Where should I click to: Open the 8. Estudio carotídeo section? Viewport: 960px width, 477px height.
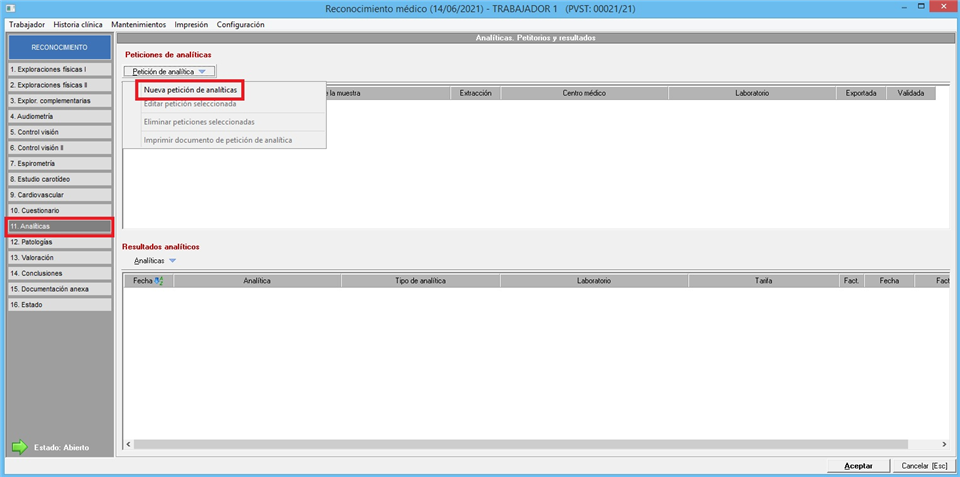[x=59, y=179]
